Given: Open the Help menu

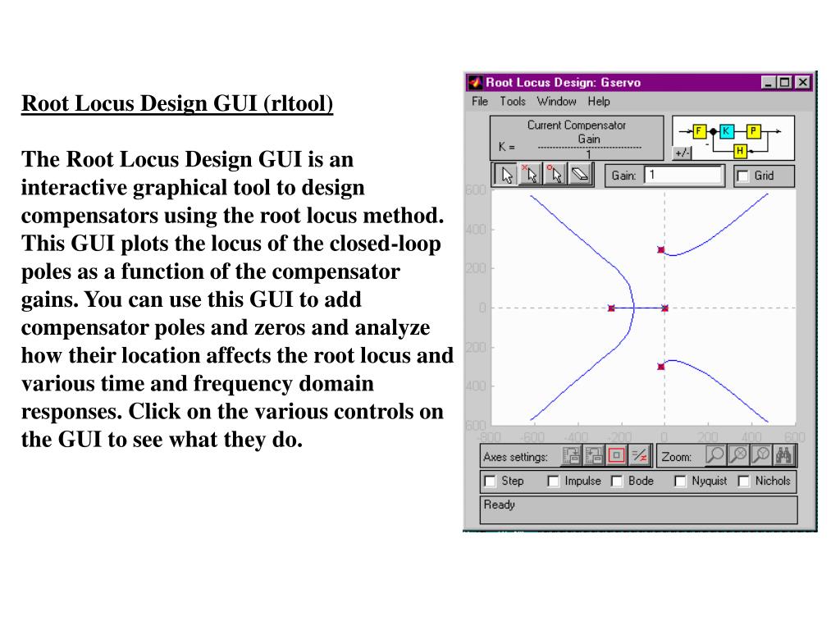Looking at the screenshot, I should point(598,101).
